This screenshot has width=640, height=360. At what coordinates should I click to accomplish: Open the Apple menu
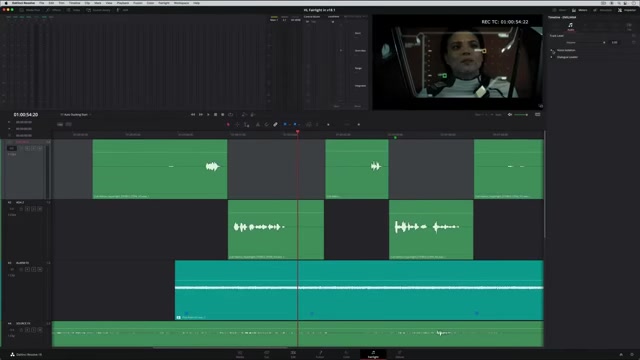pyautogui.click(x=6, y=3)
